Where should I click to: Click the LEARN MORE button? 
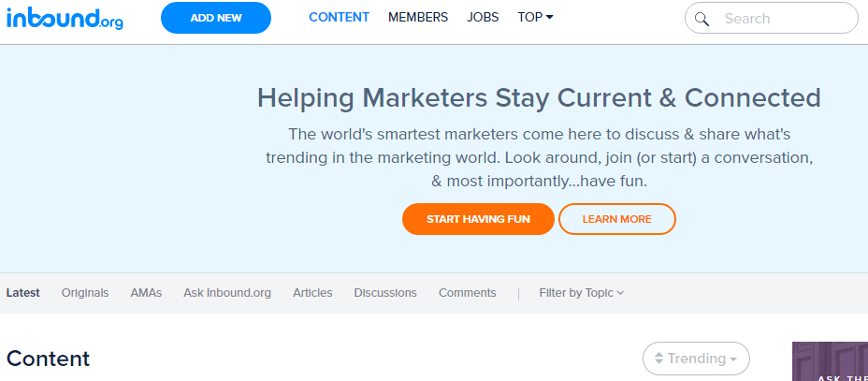[616, 219]
